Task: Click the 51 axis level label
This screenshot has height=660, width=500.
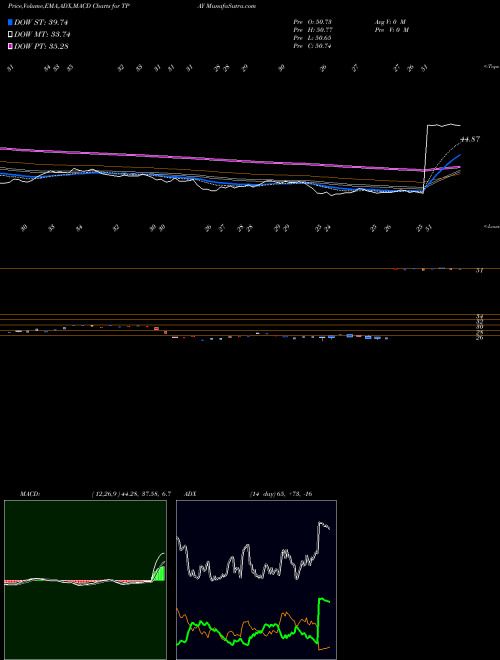Action: (479, 271)
